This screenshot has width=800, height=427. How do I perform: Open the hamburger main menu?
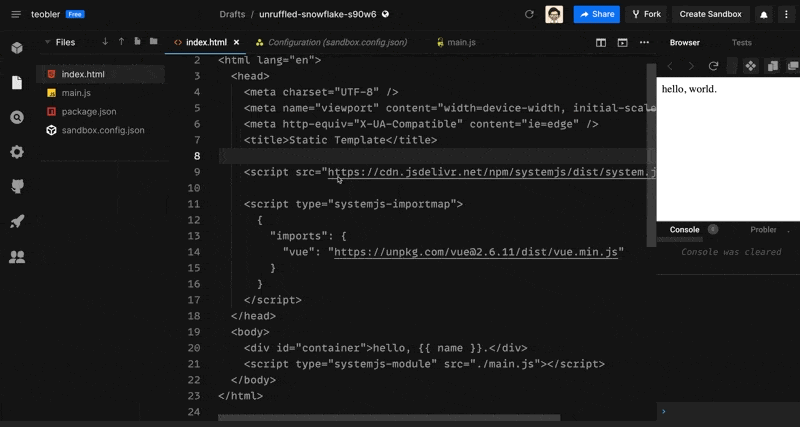[16, 14]
